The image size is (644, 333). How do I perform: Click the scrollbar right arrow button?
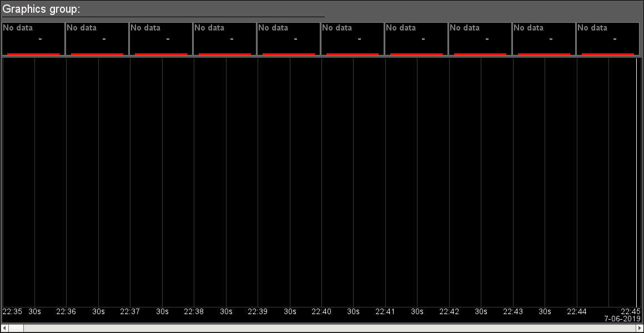coord(640,329)
